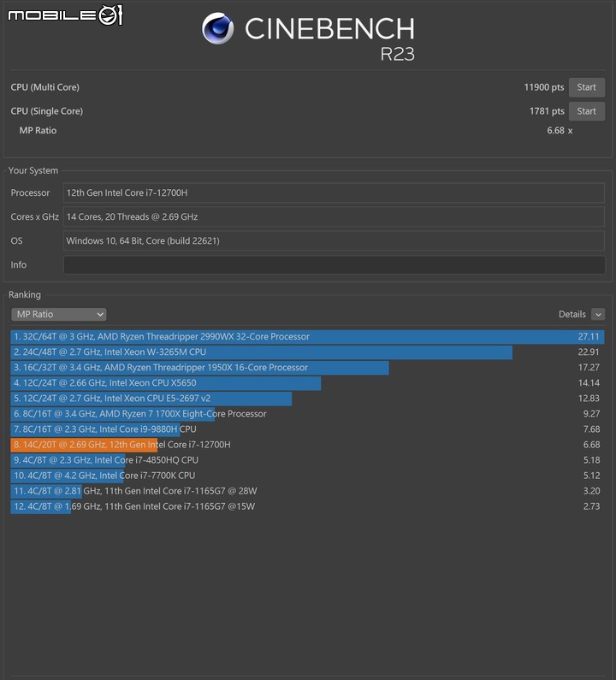The image size is (616, 680).
Task: Click the Cores x GHz field
Action: click(x=334, y=216)
